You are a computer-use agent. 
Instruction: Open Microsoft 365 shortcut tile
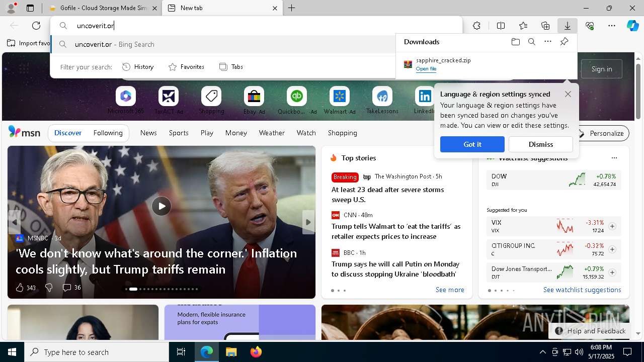pyautogui.click(x=126, y=100)
